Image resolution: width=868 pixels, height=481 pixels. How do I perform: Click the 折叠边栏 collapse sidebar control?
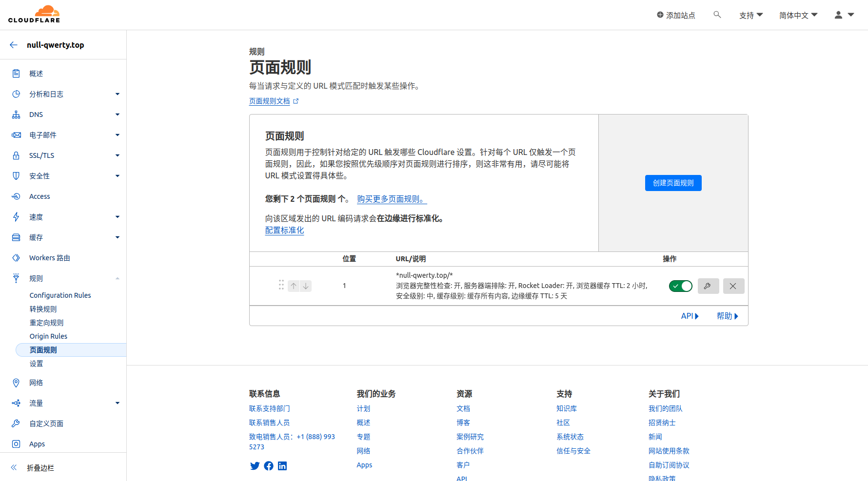coord(39,468)
